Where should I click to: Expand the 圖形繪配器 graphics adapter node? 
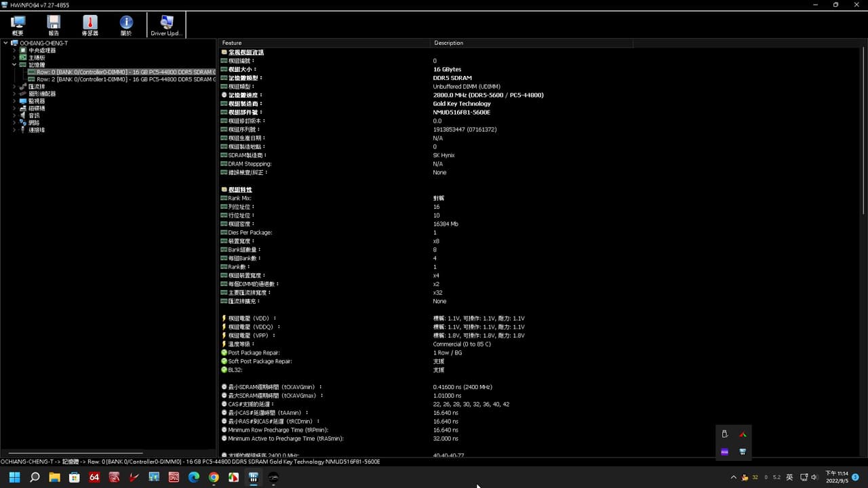click(x=14, y=94)
